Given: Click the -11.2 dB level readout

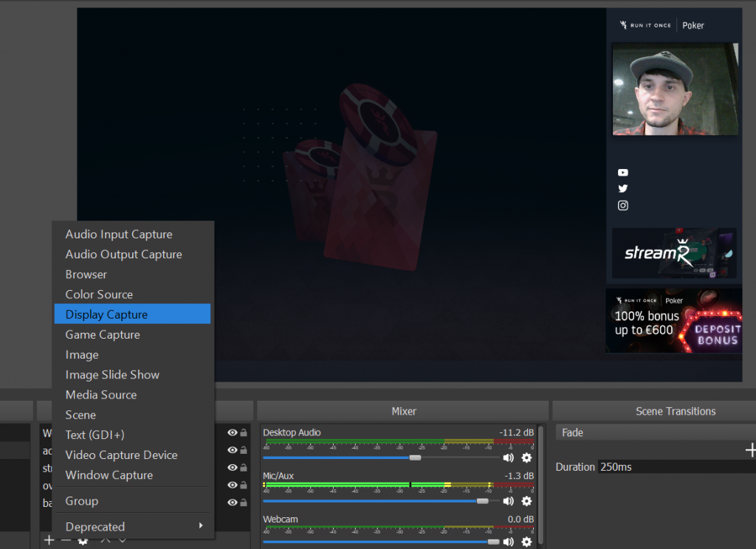Looking at the screenshot, I should point(516,432).
